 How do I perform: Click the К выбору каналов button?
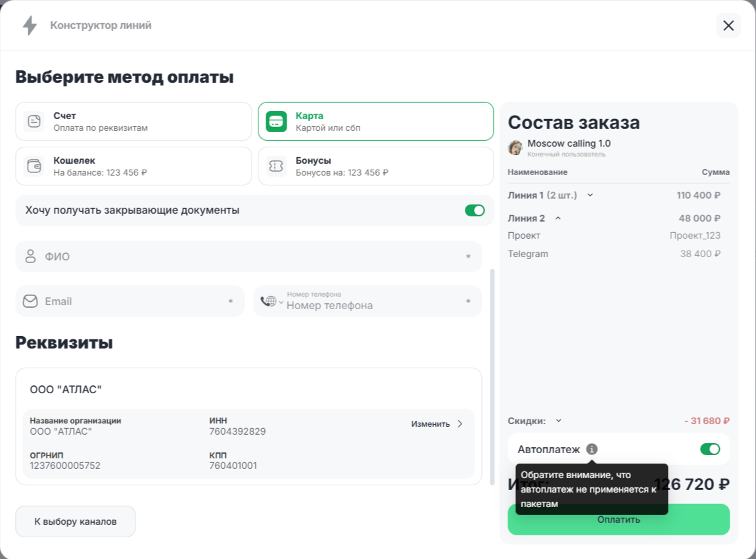76,522
